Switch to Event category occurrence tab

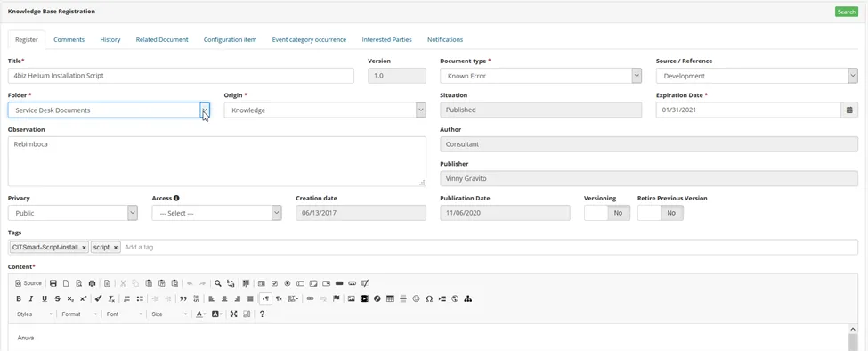click(309, 40)
